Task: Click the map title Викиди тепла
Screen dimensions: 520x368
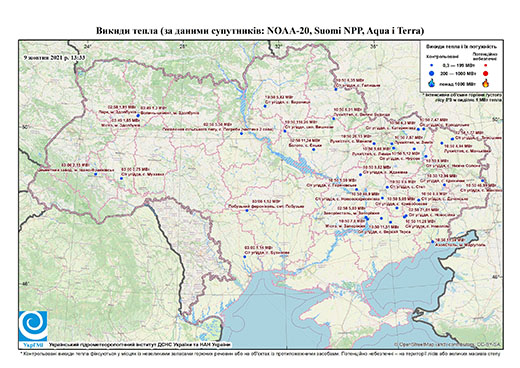Action: click(260, 31)
